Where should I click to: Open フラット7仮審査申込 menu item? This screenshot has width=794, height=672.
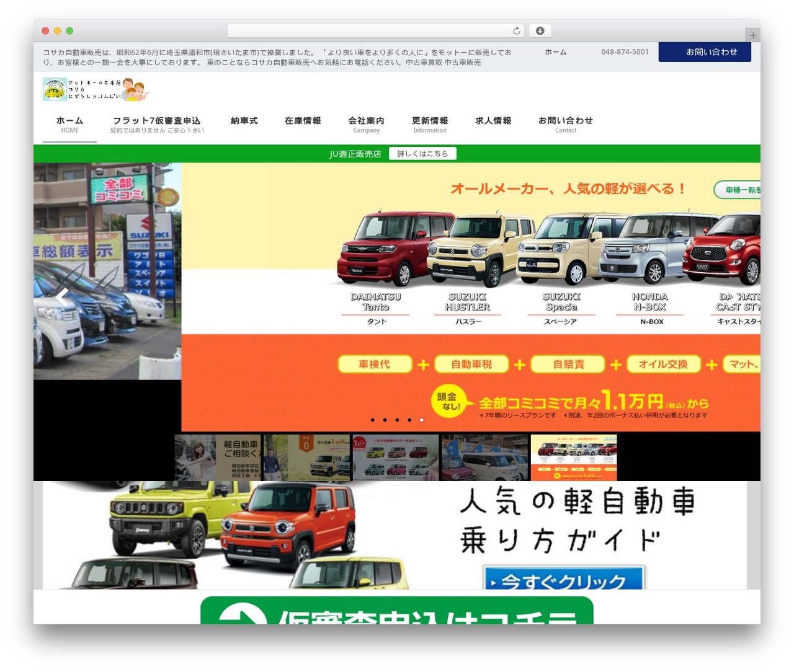(157, 125)
